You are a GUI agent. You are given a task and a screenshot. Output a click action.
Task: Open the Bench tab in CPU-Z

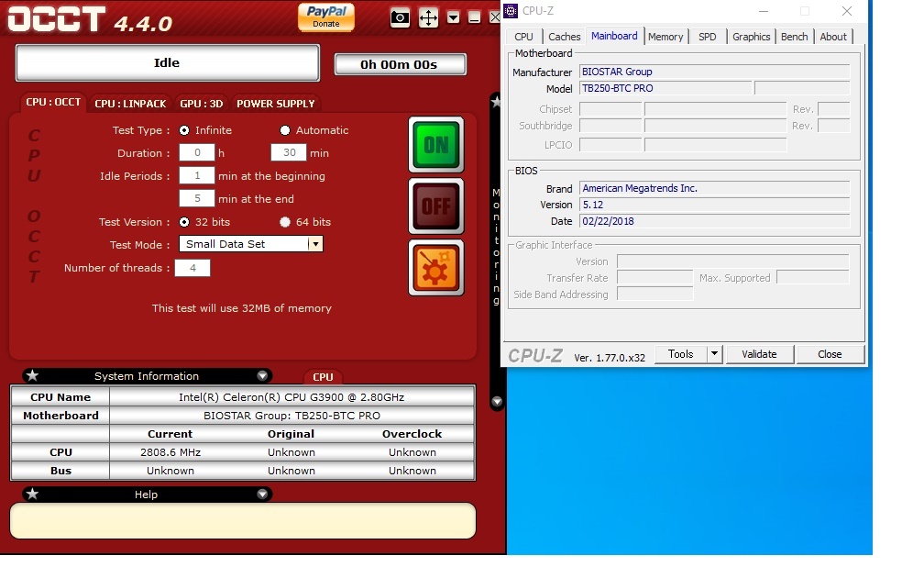pyautogui.click(x=795, y=37)
